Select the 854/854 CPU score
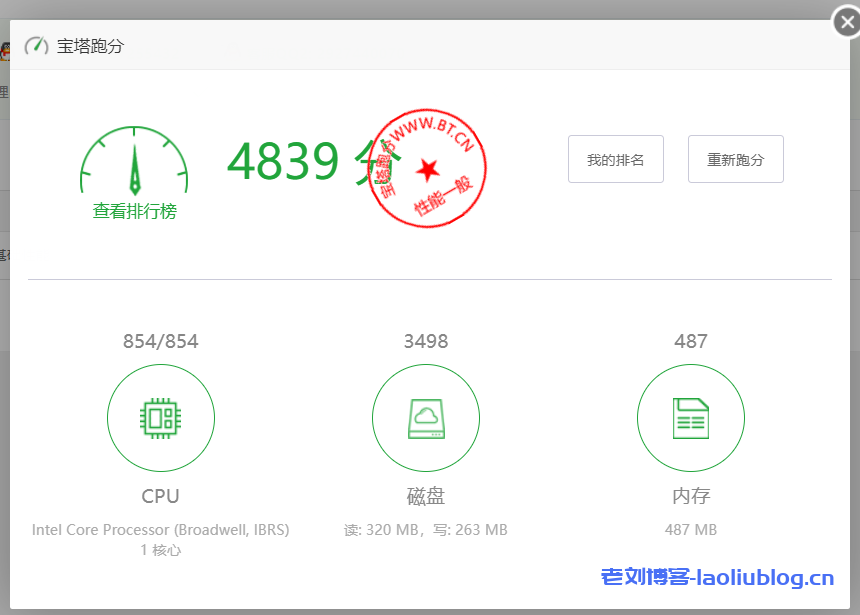The image size is (860, 615). point(160,341)
